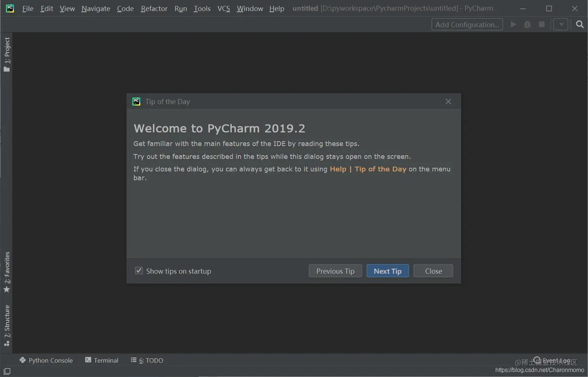Open the Code menu
This screenshot has width=588, height=377.
point(125,8)
